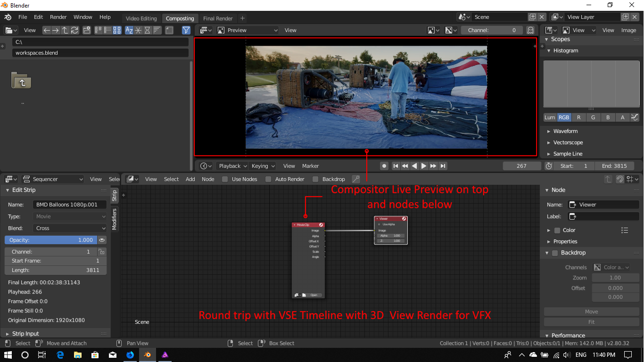Screen dimensions: 644x362
Task: Enable the Use Nodes checkbox
Action: click(225, 179)
